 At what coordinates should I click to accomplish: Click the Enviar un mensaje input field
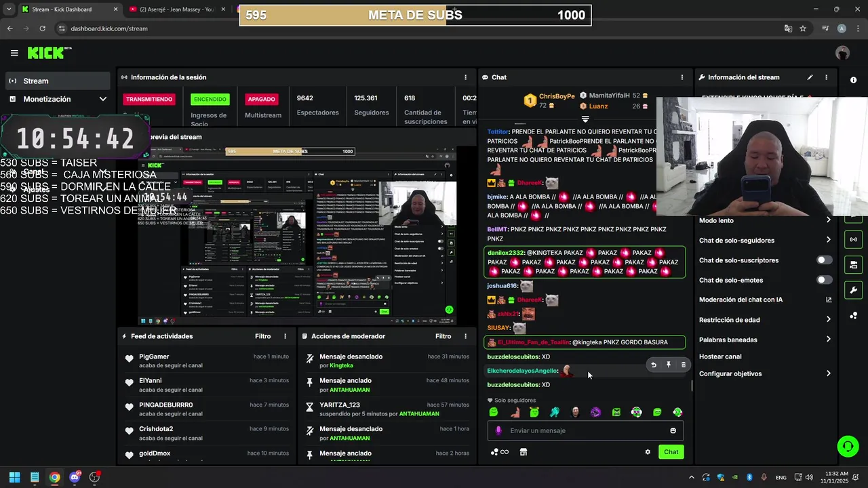point(585,430)
